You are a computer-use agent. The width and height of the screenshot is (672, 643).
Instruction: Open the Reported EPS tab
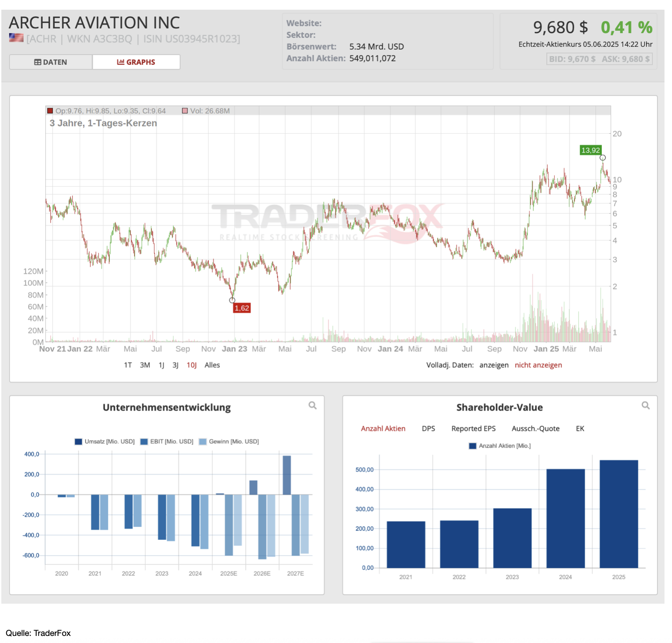point(473,429)
